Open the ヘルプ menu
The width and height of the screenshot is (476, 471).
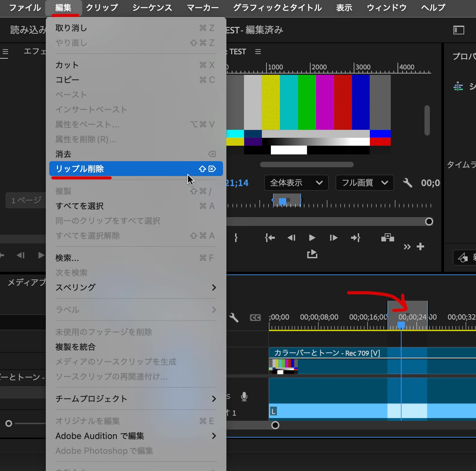(433, 7)
